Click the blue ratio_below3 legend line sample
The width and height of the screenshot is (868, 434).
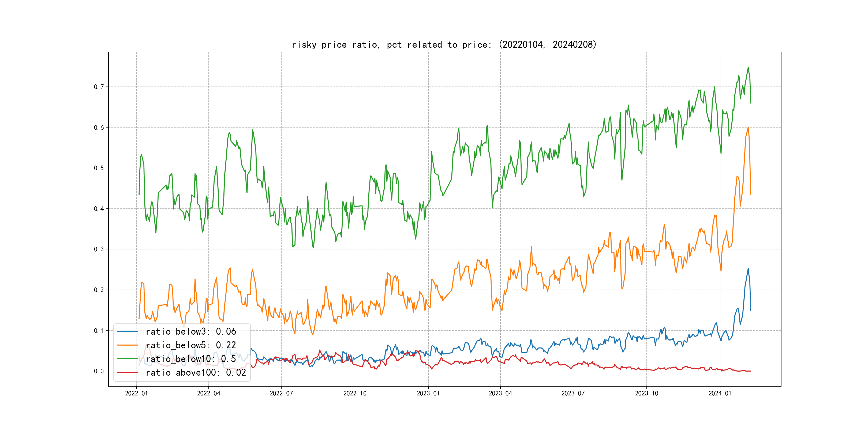(127, 332)
